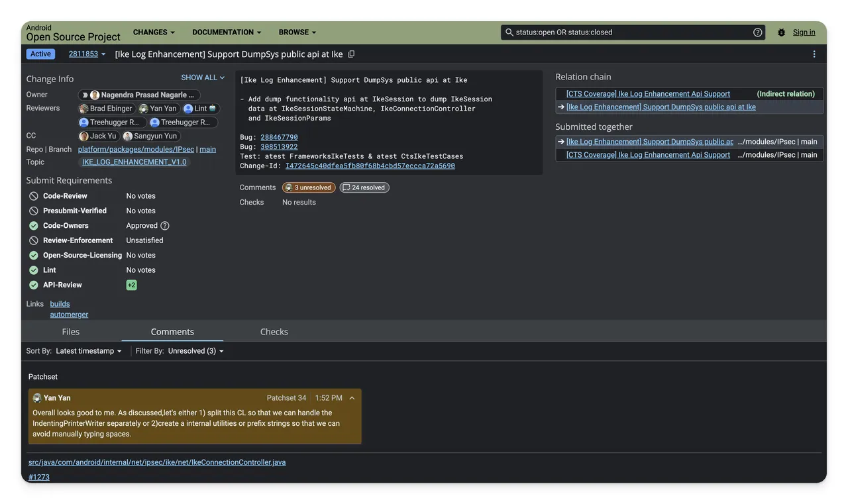This screenshot has height=504, width=848.
Task: Open platform/packages/modules/IPsec repo link
Action: (x=136, y=150)
